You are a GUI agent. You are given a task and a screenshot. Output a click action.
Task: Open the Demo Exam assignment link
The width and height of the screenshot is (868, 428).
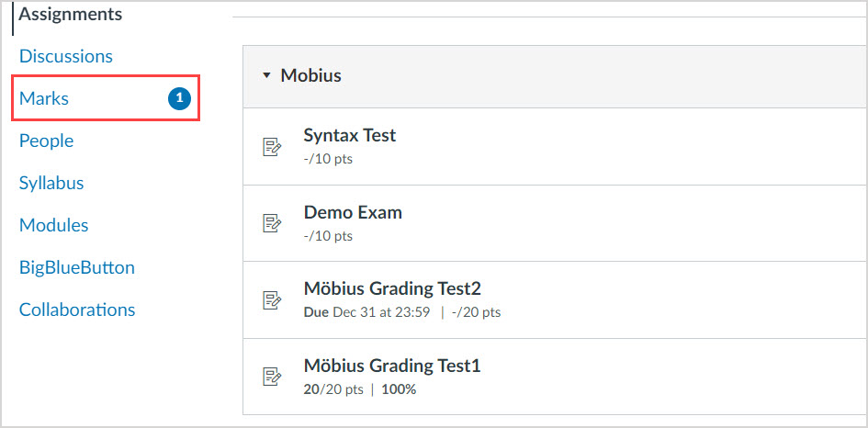(353, 212)
